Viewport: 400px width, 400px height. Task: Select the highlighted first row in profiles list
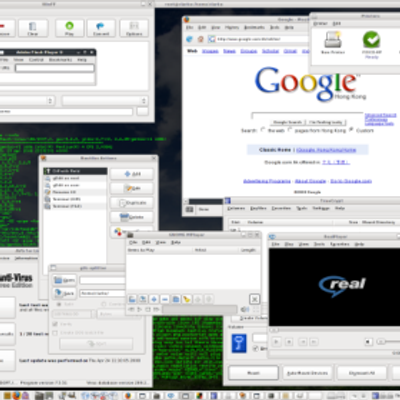(75, 171)
